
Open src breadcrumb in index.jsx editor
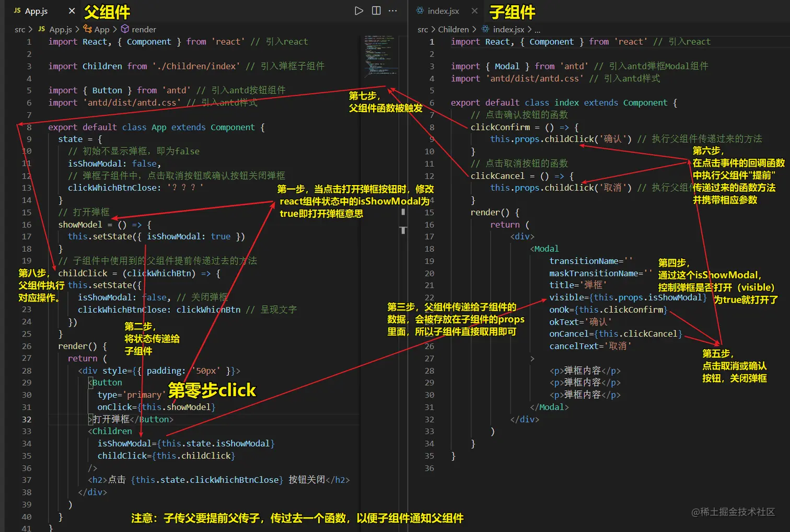coord(423,29)
